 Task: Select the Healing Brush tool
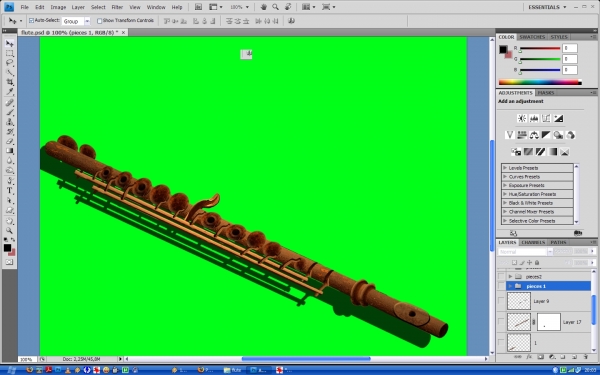10,103
